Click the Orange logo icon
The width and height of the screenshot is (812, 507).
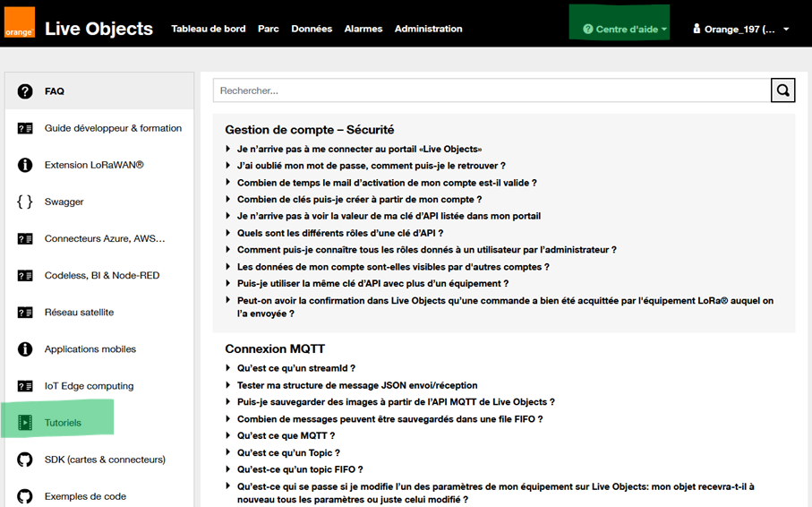tap(20, 23)
